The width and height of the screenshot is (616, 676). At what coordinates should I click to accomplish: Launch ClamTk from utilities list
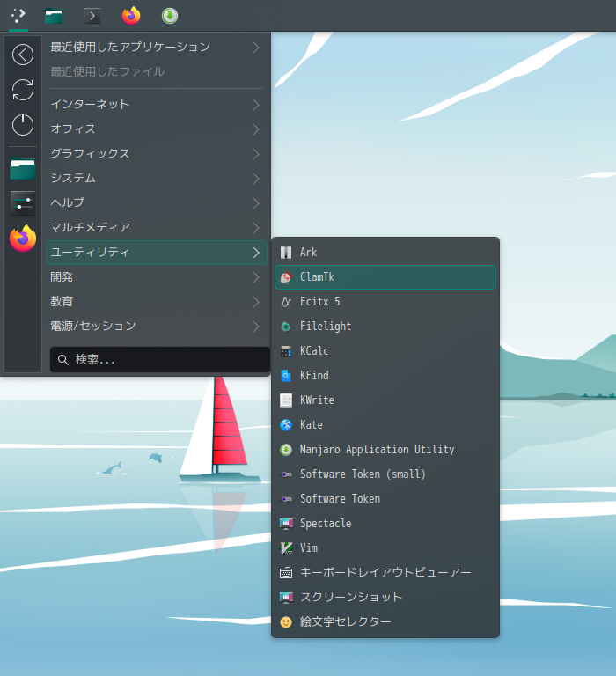(385, 276)
